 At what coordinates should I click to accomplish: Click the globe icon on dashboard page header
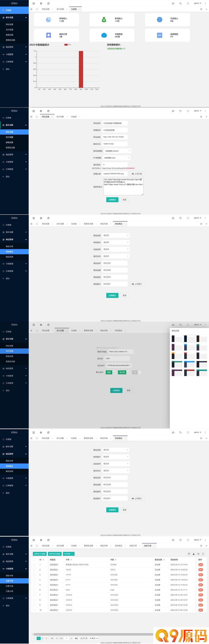pyautogui.click(x=41, y=3)
